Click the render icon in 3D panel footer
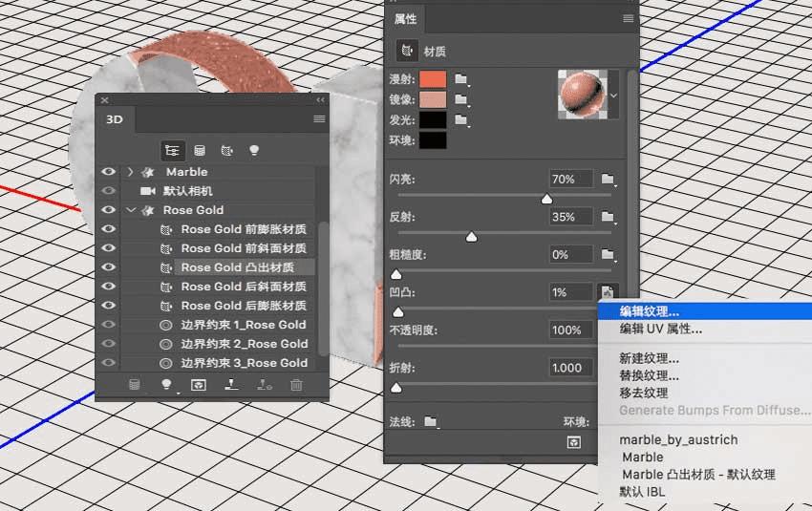The height and width of the screenshot is (511, 812). tap(199, 385)
